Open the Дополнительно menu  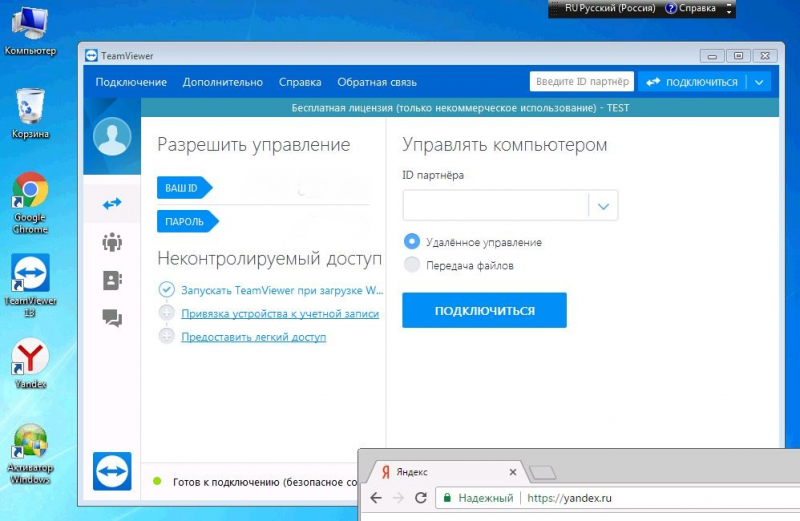click(222, 82)
